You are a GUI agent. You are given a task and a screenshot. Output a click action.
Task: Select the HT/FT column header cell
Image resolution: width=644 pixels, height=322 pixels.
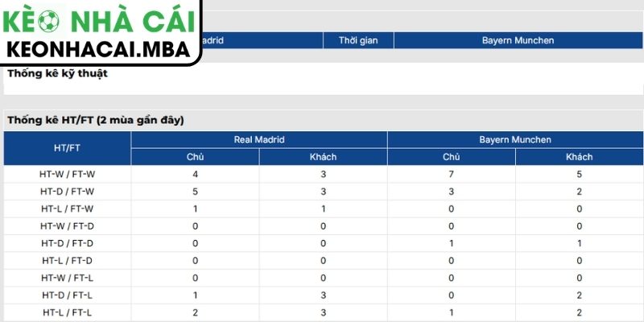pos(67,148)
